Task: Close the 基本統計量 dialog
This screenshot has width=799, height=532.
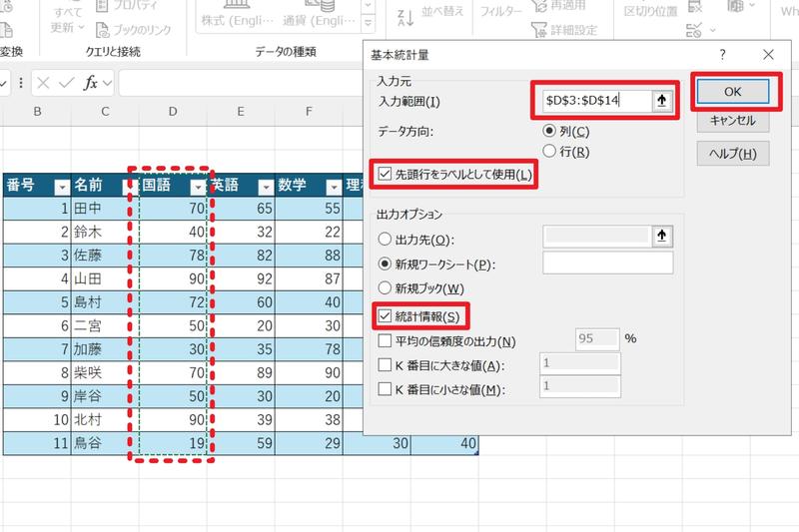Action: click(768, 55)
